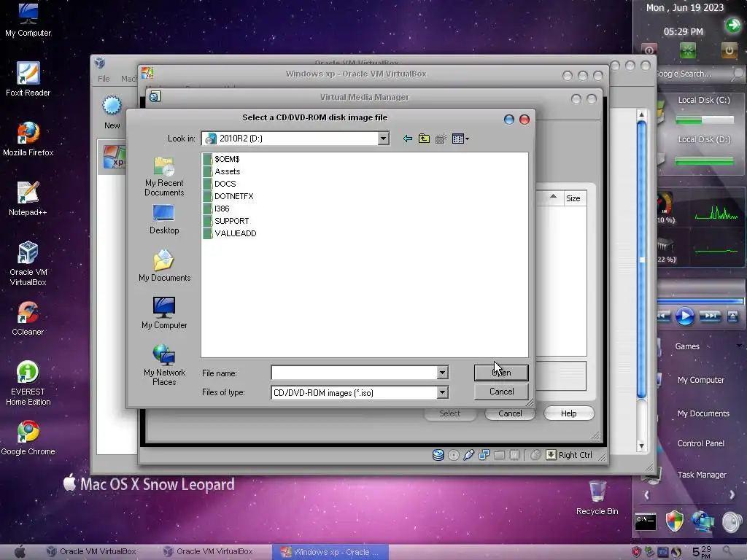Click Task Manager in the sidebar
This screenshot has width=747, height=560.
pyautogui.click(x=702, y=475)
